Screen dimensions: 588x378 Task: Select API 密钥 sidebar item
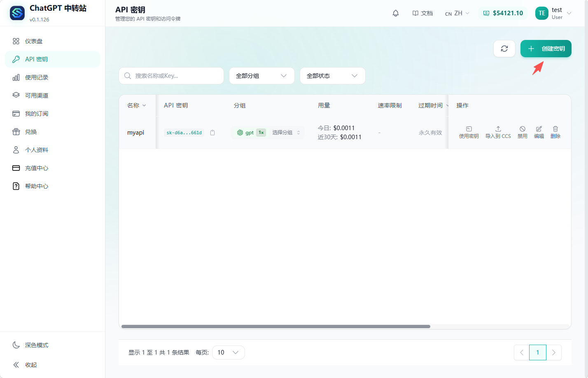click(52, 59)
